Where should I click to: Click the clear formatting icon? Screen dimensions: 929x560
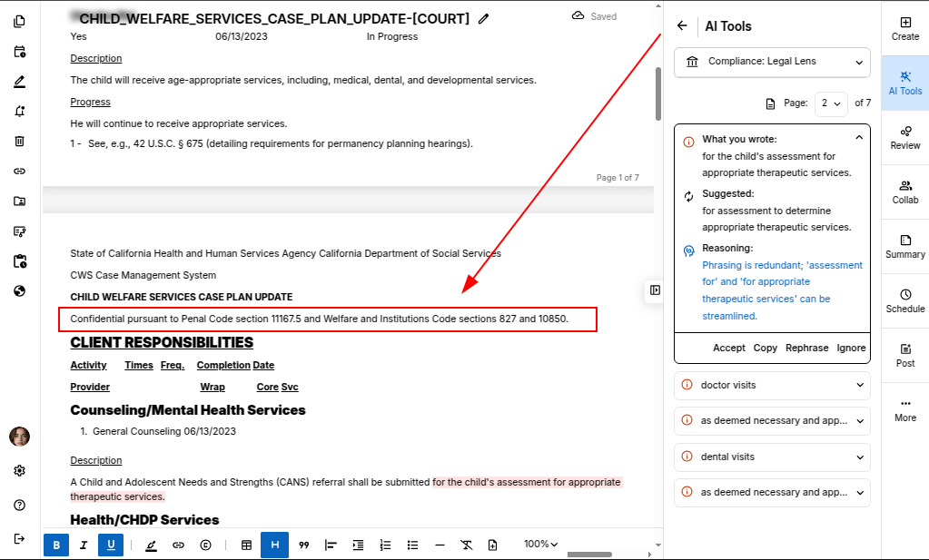click(x=466, y=545)
